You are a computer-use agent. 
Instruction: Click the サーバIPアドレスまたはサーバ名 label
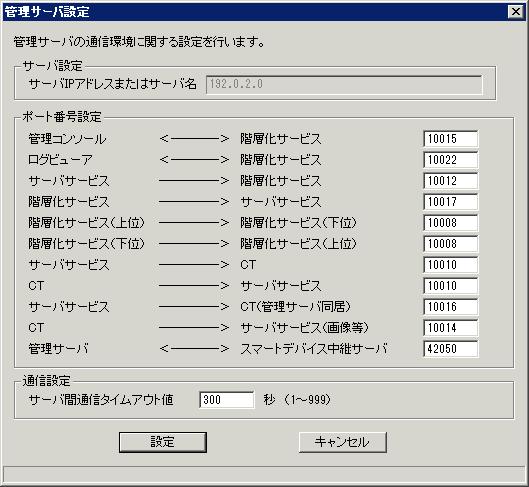coord(113,84)
